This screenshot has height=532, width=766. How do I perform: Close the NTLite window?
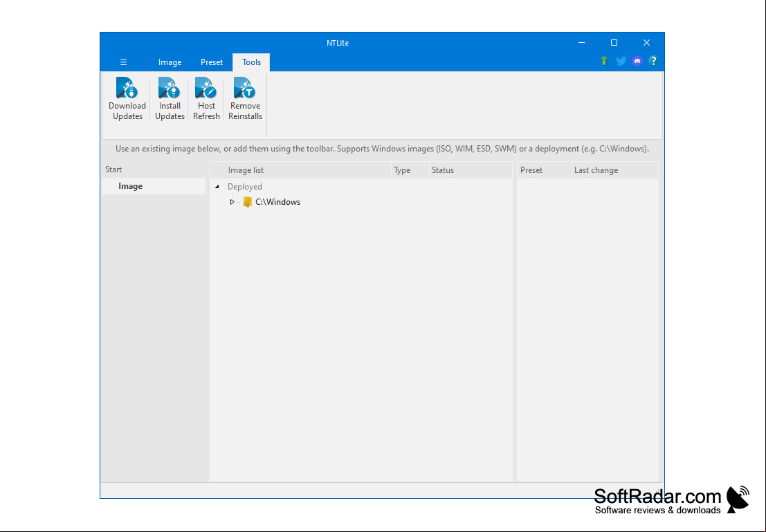[646, 42]
